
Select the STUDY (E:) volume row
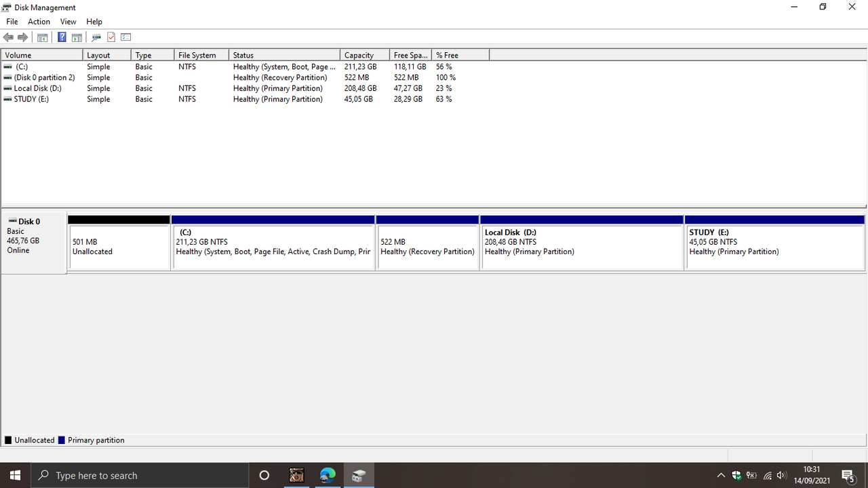[x=245, y=99]
